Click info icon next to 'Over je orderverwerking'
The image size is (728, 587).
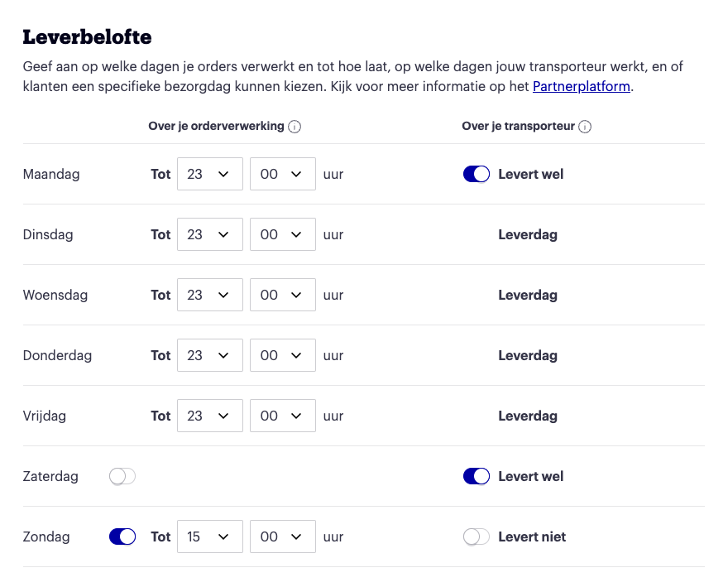coord(295,127)
